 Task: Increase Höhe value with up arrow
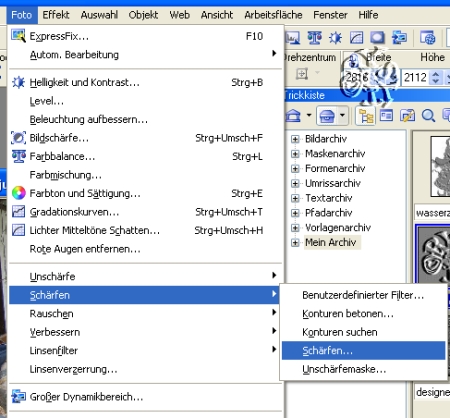pyautogui.click(x=435, y=74)
